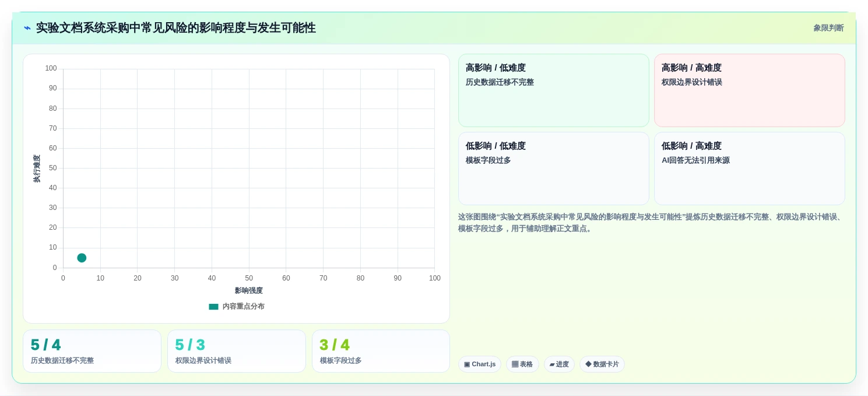
Task: Select the 5 / 3 权限边界设计错误 stat card
Action: pyautogui.click(x=237, y=351)
